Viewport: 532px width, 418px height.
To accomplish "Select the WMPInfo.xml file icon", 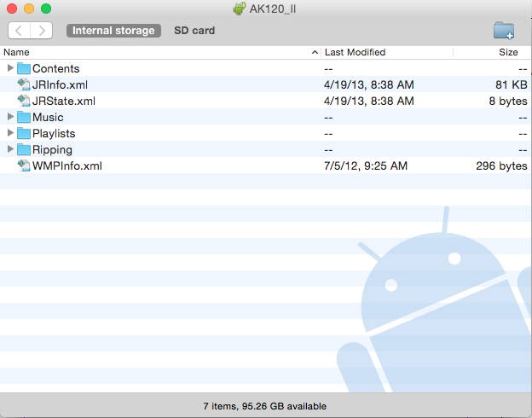I will [x=24, y=165].
